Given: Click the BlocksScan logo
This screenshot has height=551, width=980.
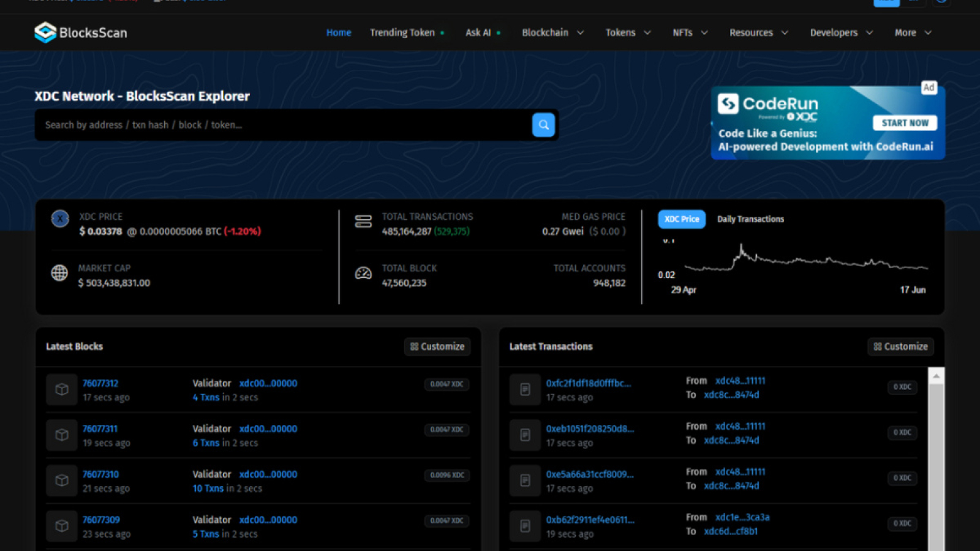Looking at the screenshot, I should [81, 32].
